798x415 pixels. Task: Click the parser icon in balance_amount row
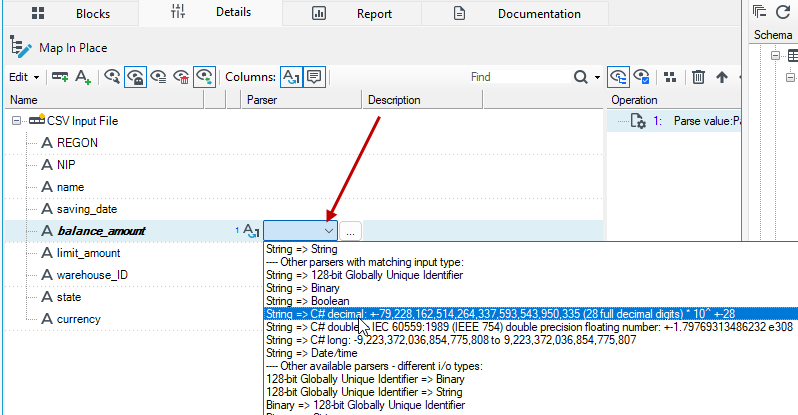pyautogui.click(x=251, y=231)
